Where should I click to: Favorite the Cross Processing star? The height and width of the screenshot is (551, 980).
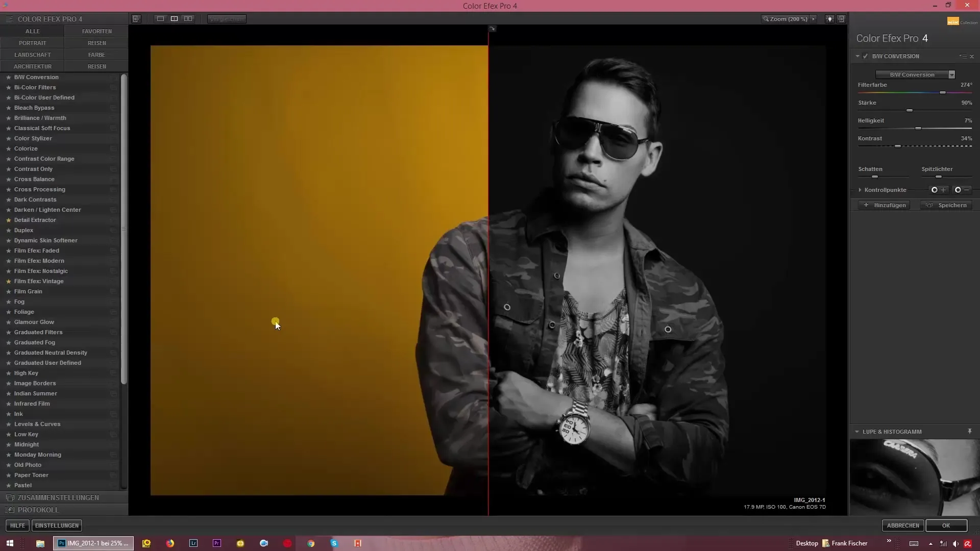(8, 190)
